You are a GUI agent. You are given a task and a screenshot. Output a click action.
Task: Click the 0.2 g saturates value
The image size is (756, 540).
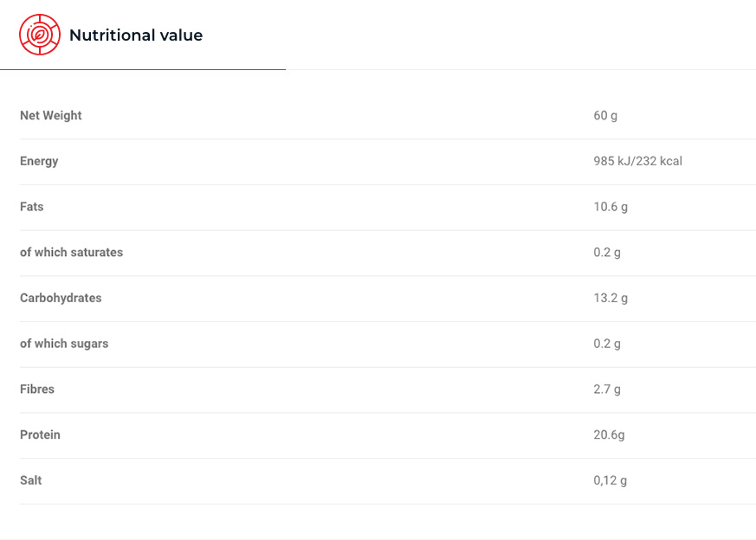(x=607, y=253)
